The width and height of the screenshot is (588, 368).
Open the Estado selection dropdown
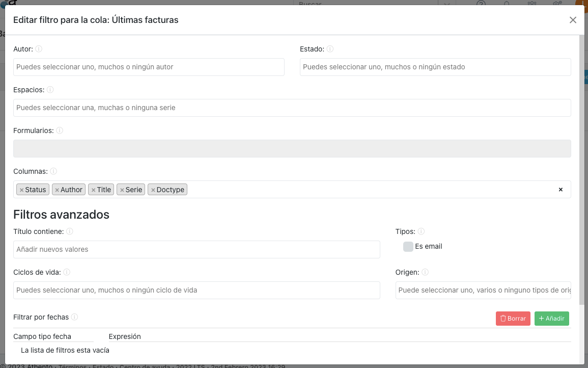[435, 67]
